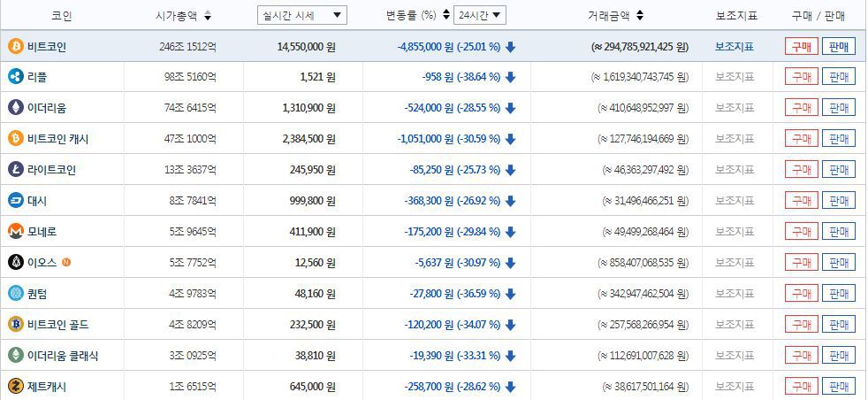The width and height of the screenshot is (868, 400).
Task: Click 구매 button for 리플
Action: [801, 77]
